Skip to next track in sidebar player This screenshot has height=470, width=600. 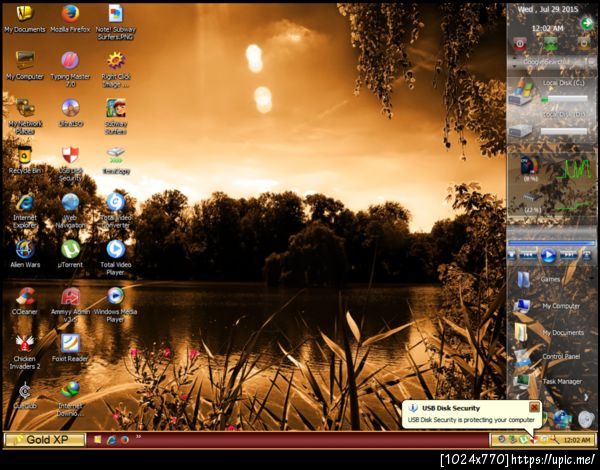tap(568, 255)
